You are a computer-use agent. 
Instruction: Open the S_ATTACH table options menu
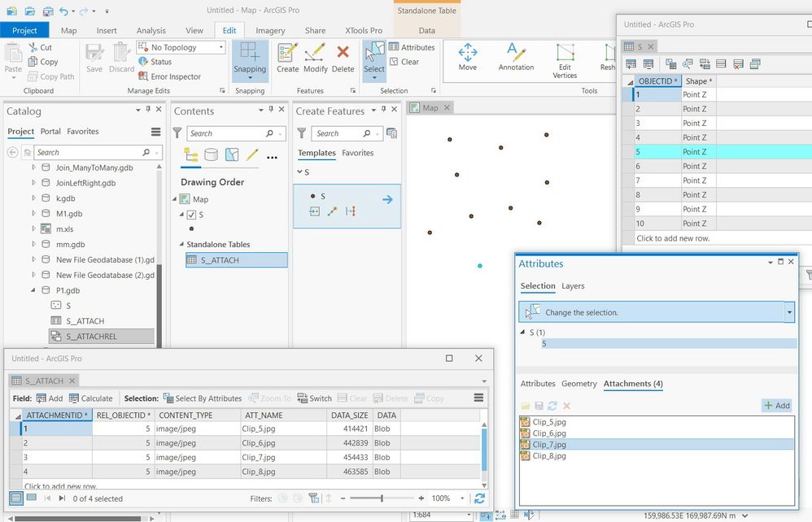478,398
